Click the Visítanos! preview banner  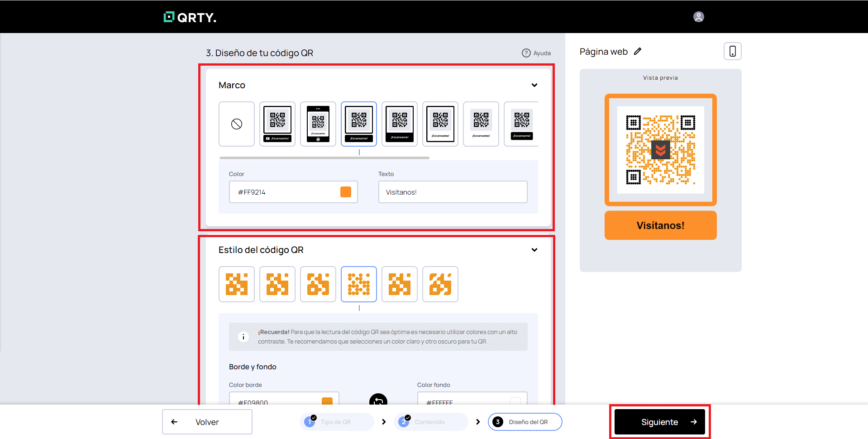[x=661, y=225]
